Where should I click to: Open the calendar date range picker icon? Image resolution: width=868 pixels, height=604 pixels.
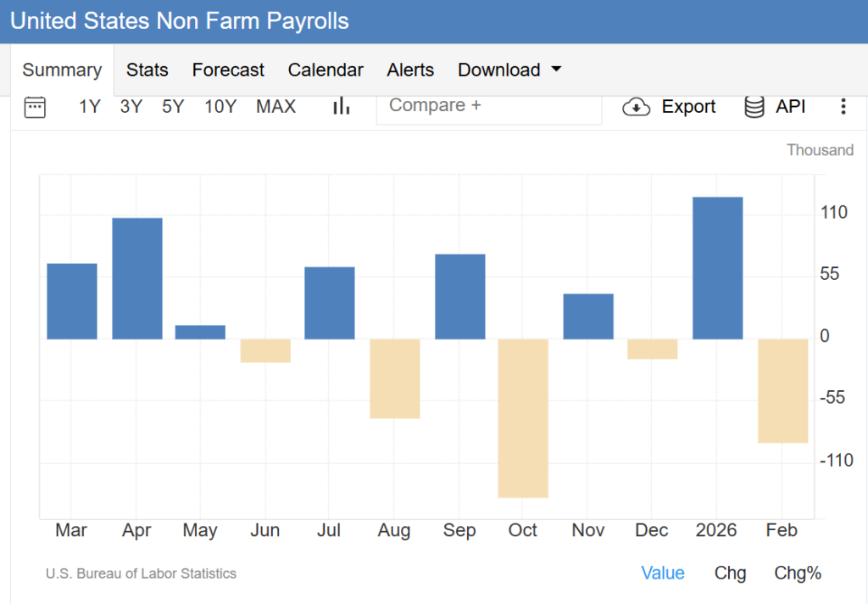35,106
